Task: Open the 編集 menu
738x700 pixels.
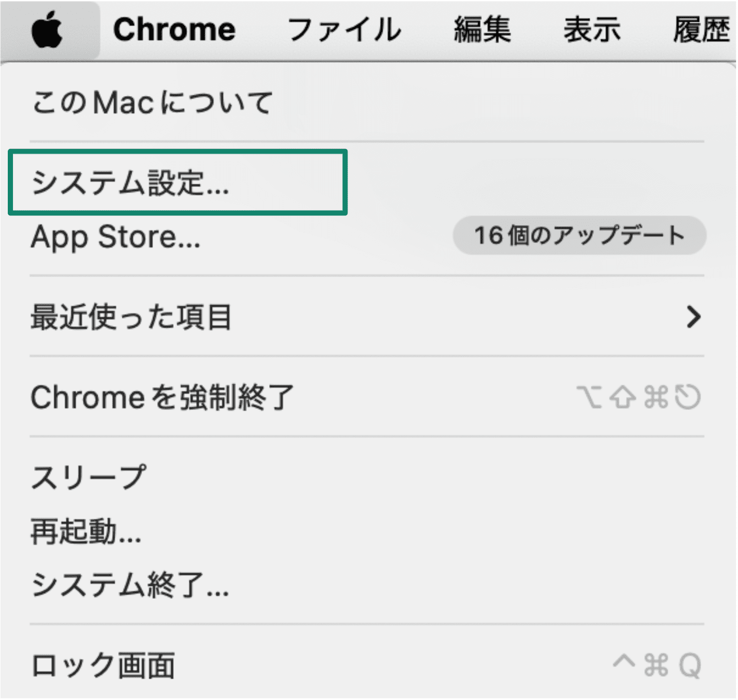Action: [482, 29]
